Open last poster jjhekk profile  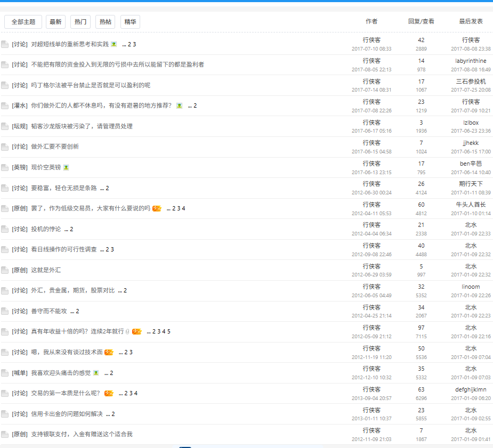[x=471, y=143]
